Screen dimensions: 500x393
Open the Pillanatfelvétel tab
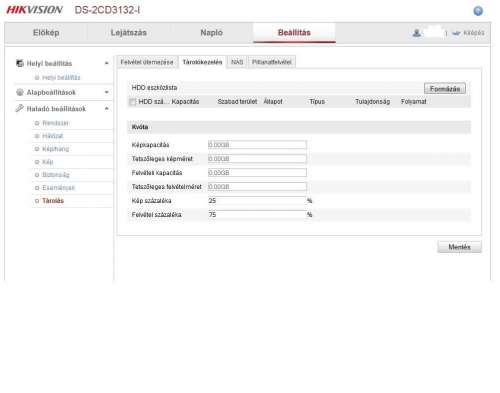pos(272,62)
